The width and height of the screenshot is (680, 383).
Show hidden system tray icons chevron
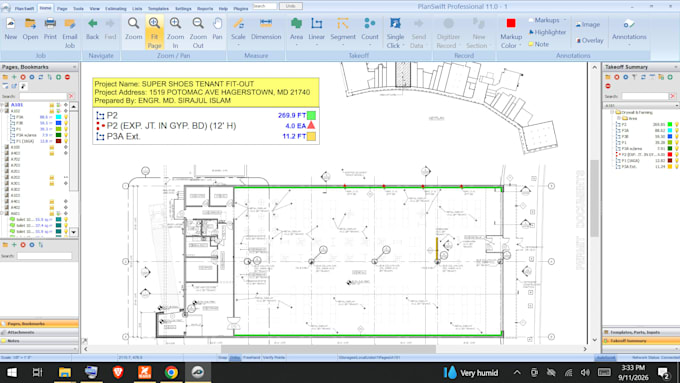pos(517,372)
